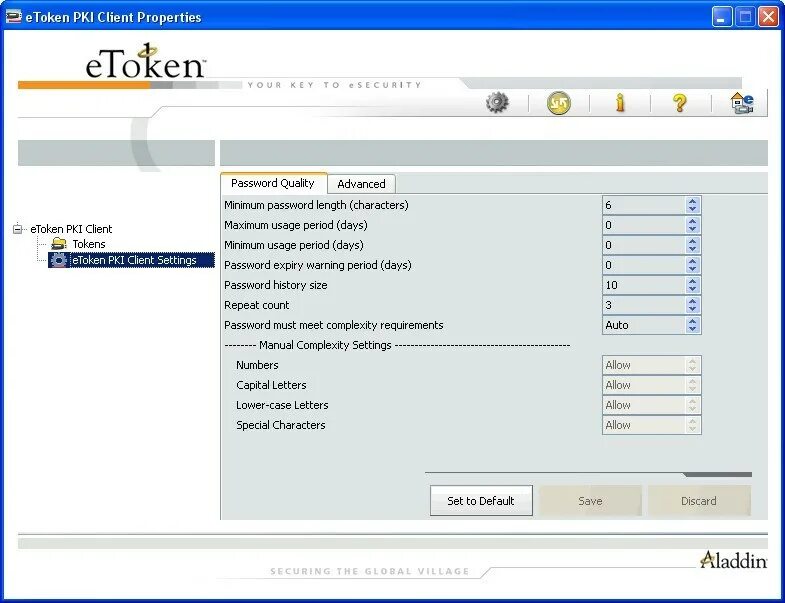Screen dimensions: 785x603
Task: Decrease Password history size value
Action: (692, 289)
